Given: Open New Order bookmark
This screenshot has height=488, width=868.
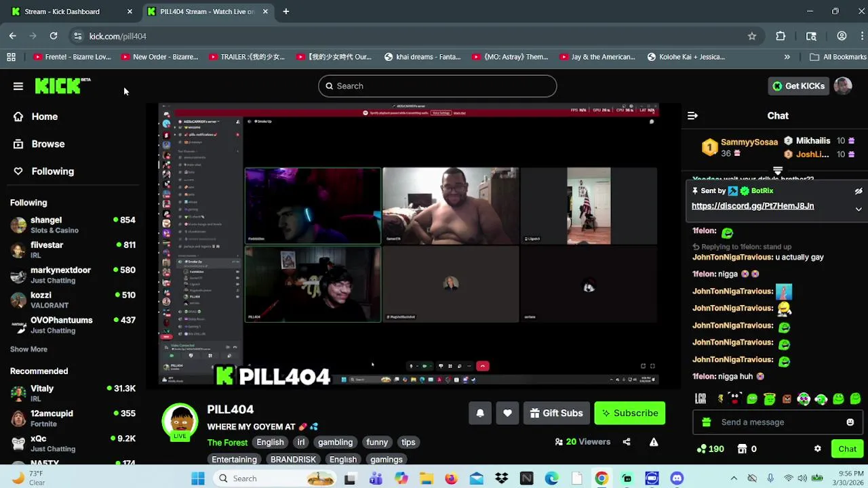Looking at the screenshot, I should (159, 57).
